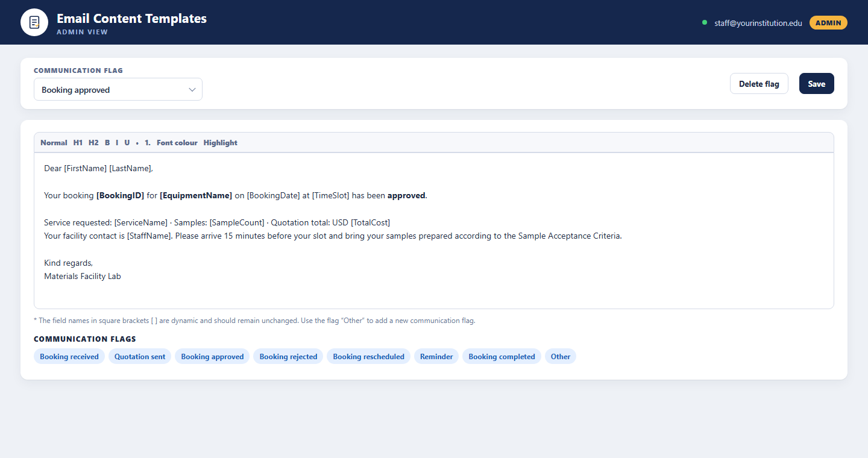The width and height of the screenshot is (868, 458).
Task: Open the Font colour picker
Action: point(177,143)
